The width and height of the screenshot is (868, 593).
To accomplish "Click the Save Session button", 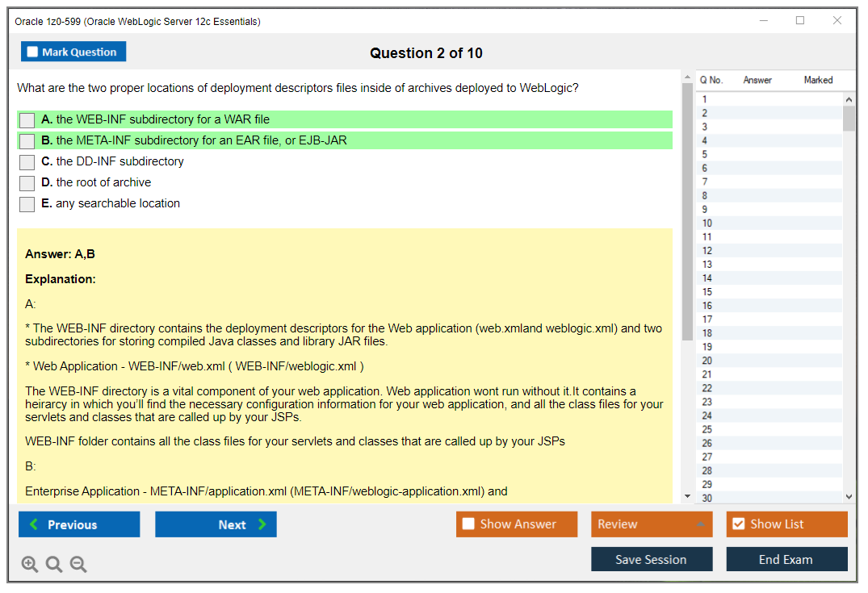I will click(x=652, y=559).
